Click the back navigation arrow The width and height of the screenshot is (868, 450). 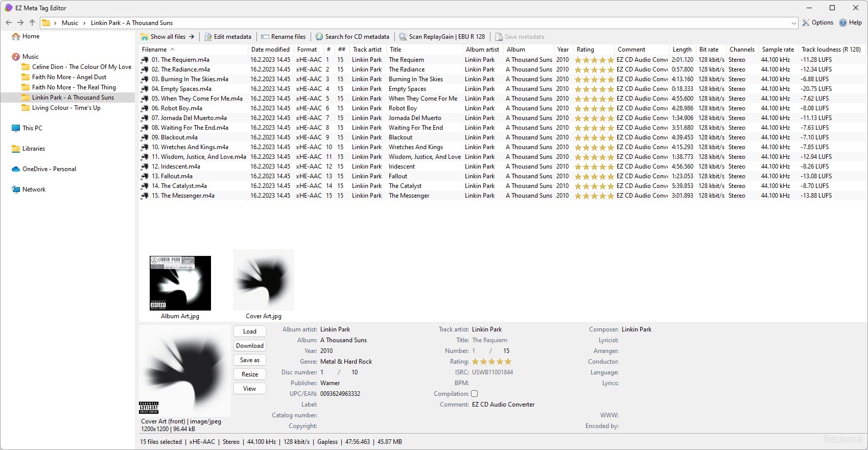click(x=9, y=22)
